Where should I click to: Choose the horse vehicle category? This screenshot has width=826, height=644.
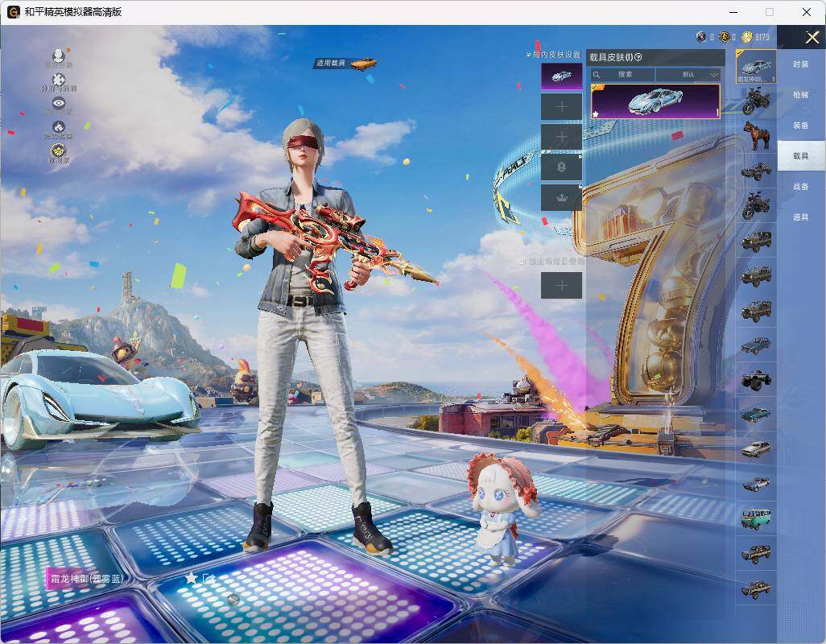756,135
